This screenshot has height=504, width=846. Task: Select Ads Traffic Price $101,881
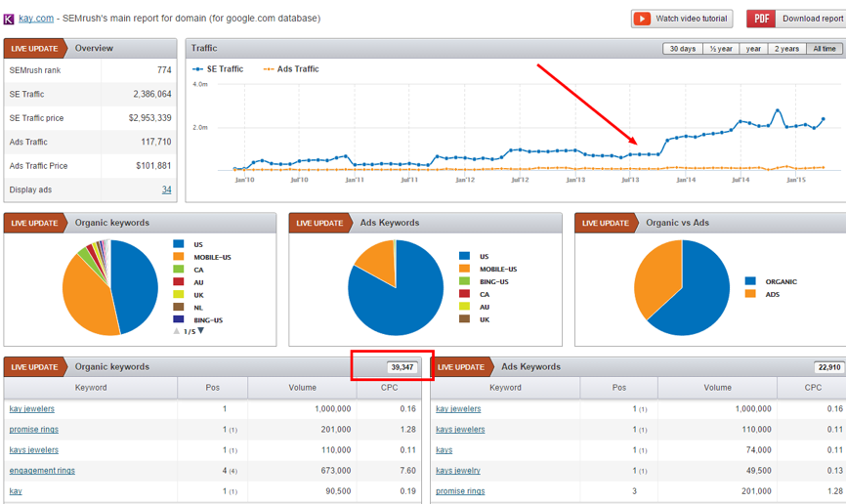coord(153,165)
